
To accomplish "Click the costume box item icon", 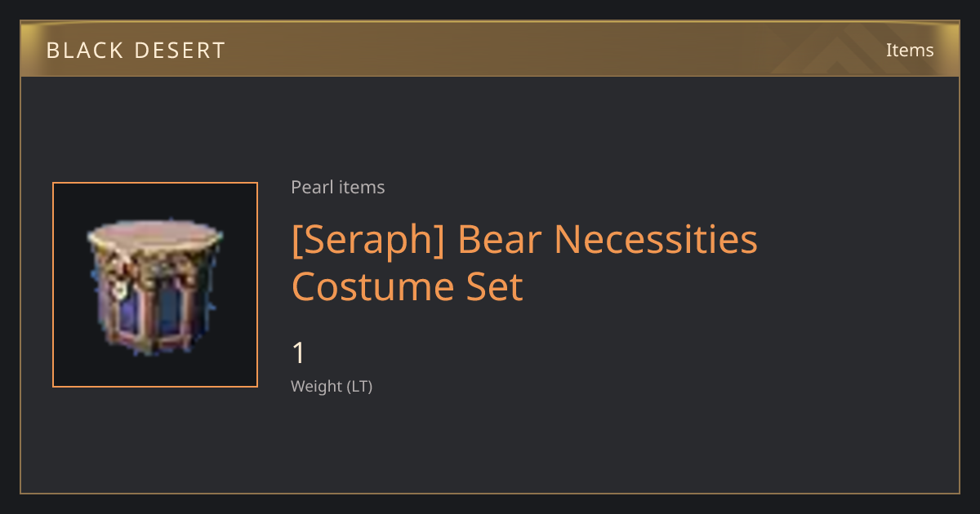I will [155, 286].
